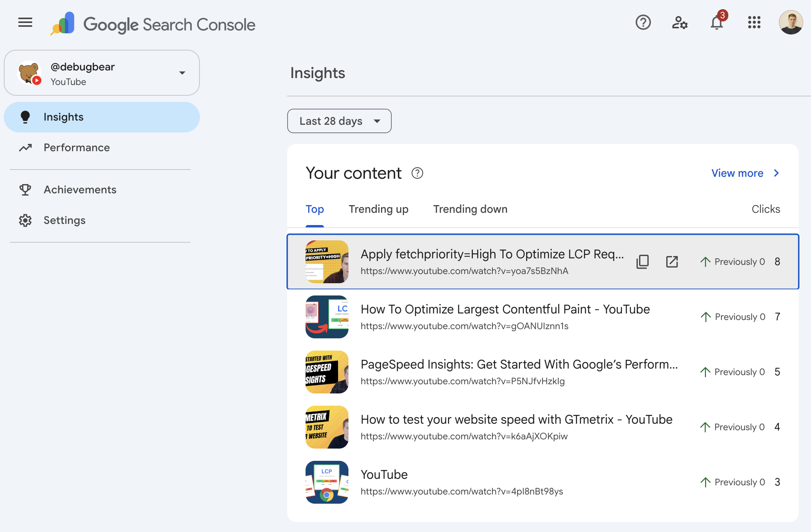This screenshot has width=811, height=532.
Task: Select the PageSpeed Insights: Get Started title
Action: 519,364
